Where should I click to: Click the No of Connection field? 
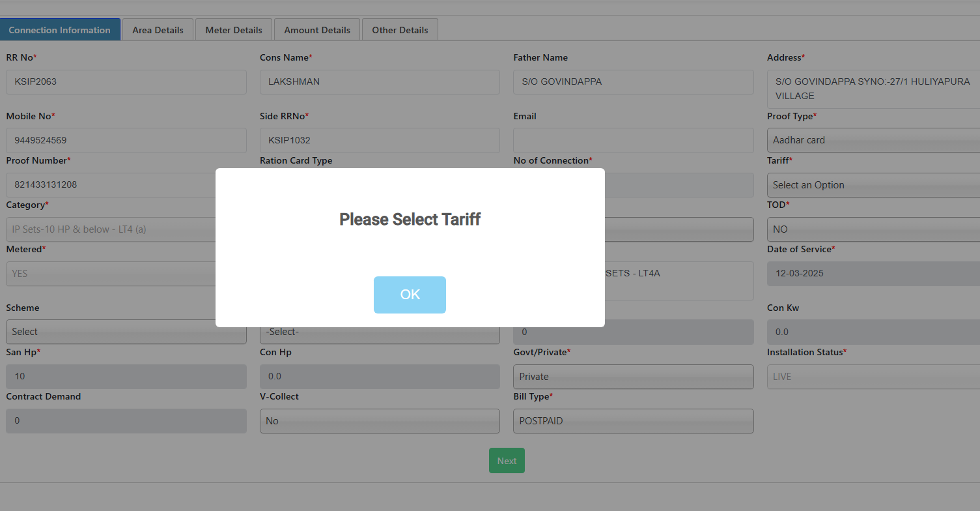pyautogui.click(x=679, y=185)
